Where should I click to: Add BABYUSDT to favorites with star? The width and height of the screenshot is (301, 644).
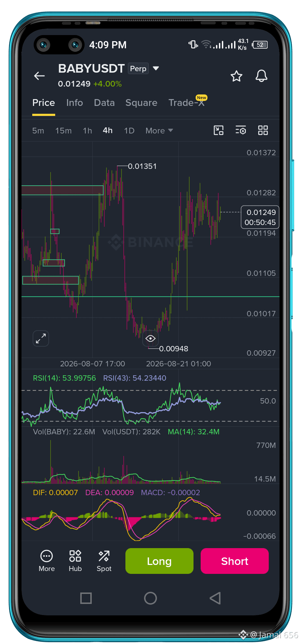[x=236, y=76]
